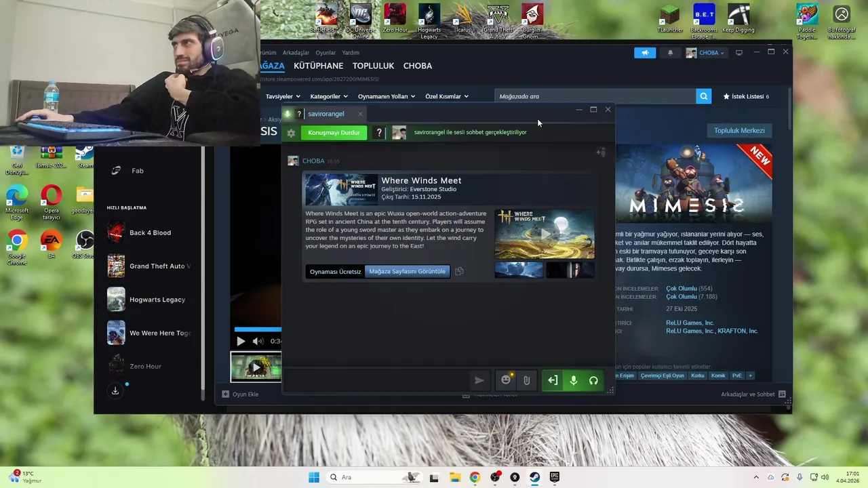Open Windows Start menu
Viewport: 868px width, 488px height.
[x=313, y=477]
